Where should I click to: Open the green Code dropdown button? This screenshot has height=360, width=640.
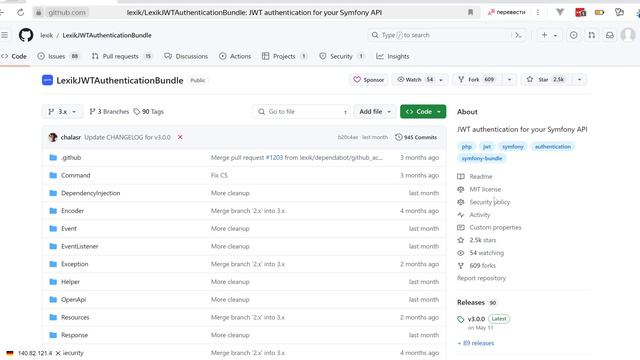pyautogui.click(x=423, y=111)
